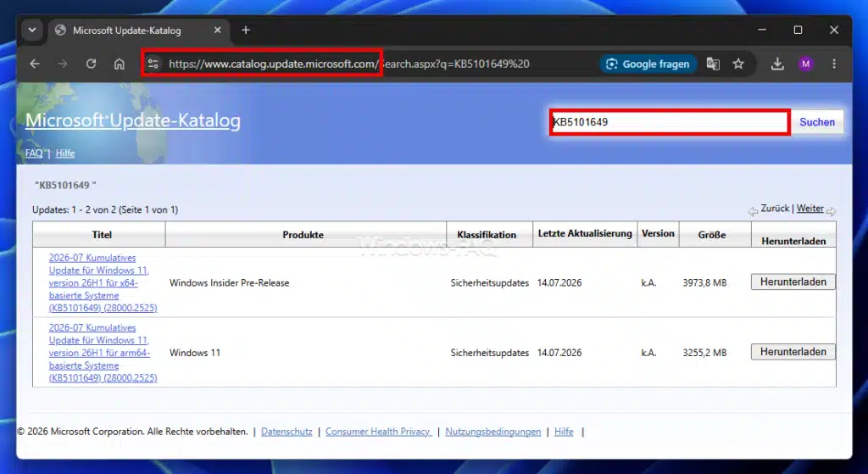Viewport: 868px width, 474px height.
Task: Click the Google fragen lens button
Action: 648,64
